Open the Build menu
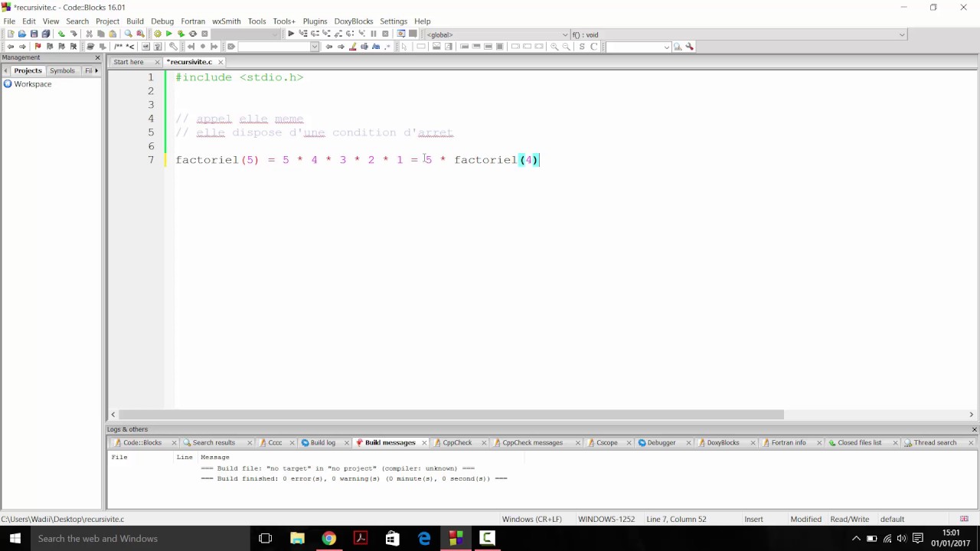Image resolution: width=980 pixels, height=551 pixels. click(135, 21)
